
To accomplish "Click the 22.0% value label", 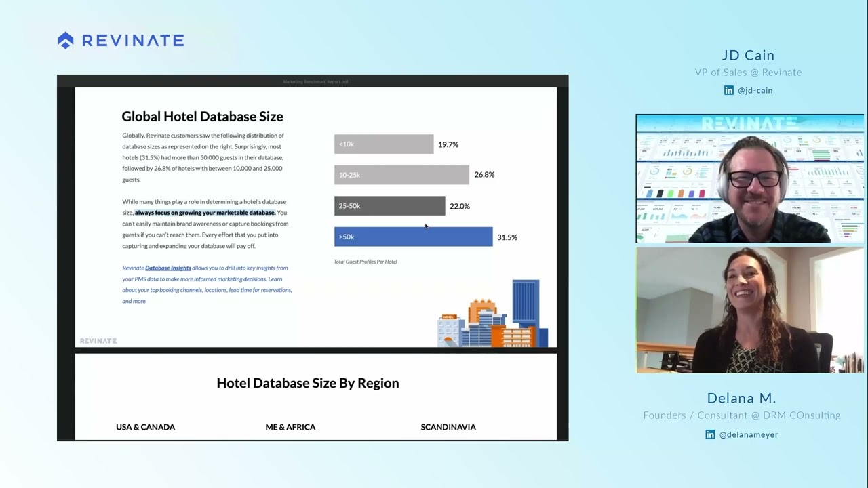I will click(460, 206).
